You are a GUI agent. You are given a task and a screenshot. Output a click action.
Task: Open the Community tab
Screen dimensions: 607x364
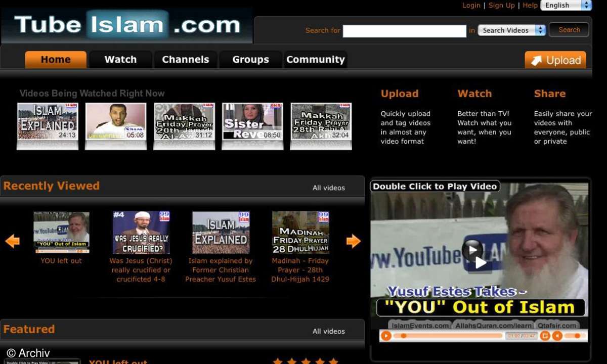pyautogui.click(x=315, y=60)
